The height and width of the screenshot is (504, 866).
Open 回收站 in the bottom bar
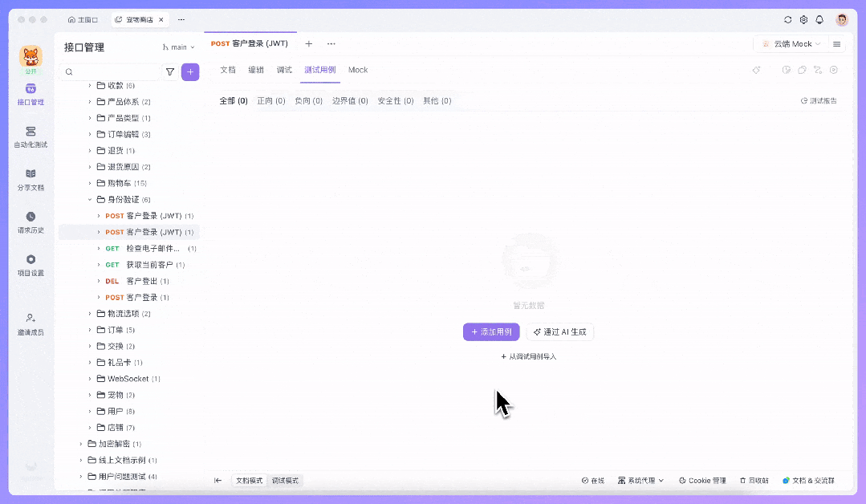(x=754, y=479)
